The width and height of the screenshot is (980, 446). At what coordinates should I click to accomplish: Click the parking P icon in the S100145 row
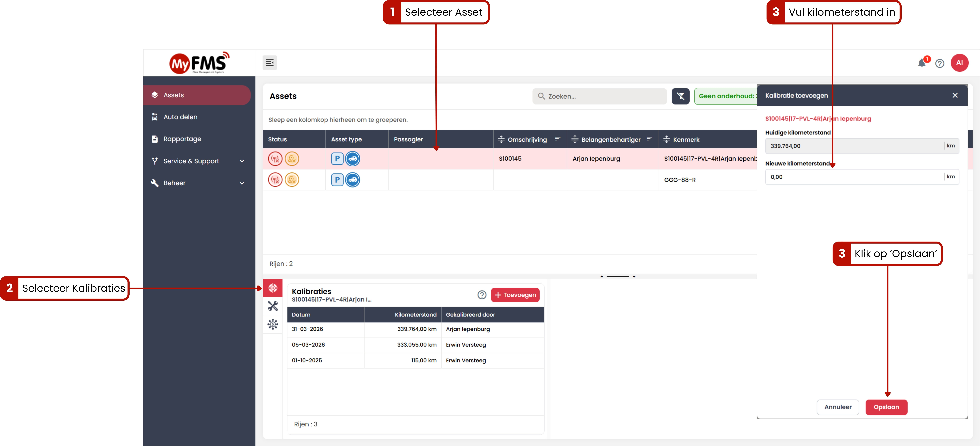click(337, 159)
